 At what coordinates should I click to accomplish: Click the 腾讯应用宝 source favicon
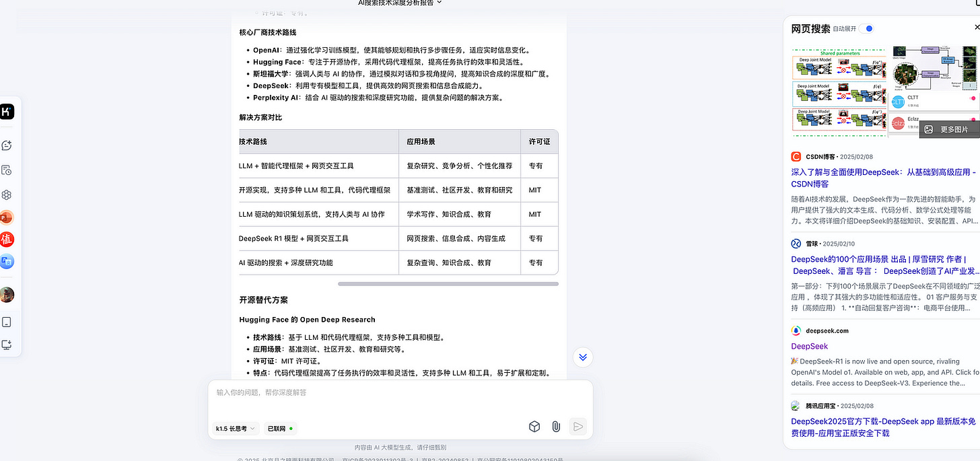pos(796,406)
